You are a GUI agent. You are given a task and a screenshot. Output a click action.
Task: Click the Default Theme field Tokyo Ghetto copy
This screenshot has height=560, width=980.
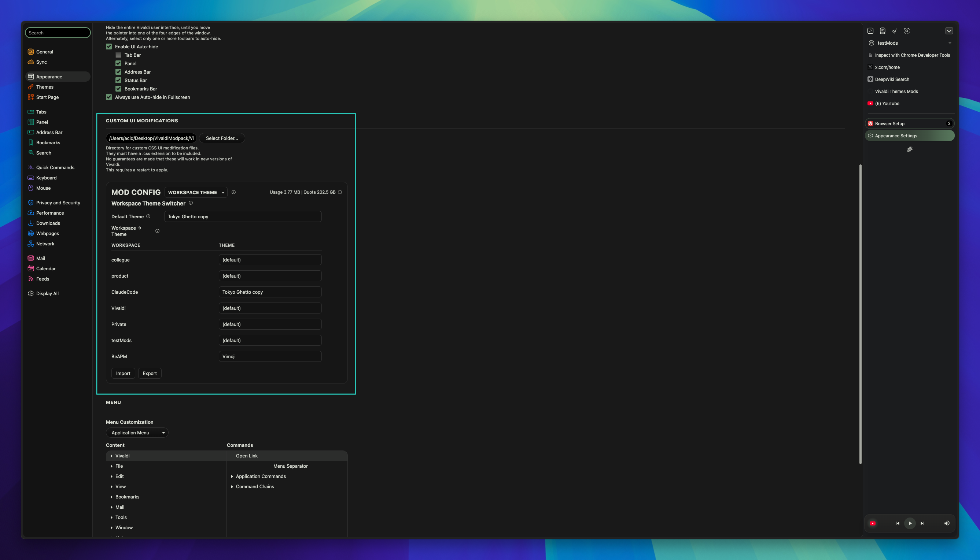243,216
